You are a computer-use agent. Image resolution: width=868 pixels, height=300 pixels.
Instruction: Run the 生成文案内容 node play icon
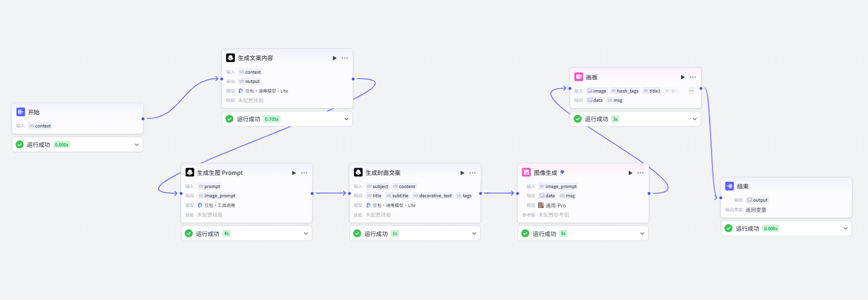pyautogui.click(x=334, y=58)
